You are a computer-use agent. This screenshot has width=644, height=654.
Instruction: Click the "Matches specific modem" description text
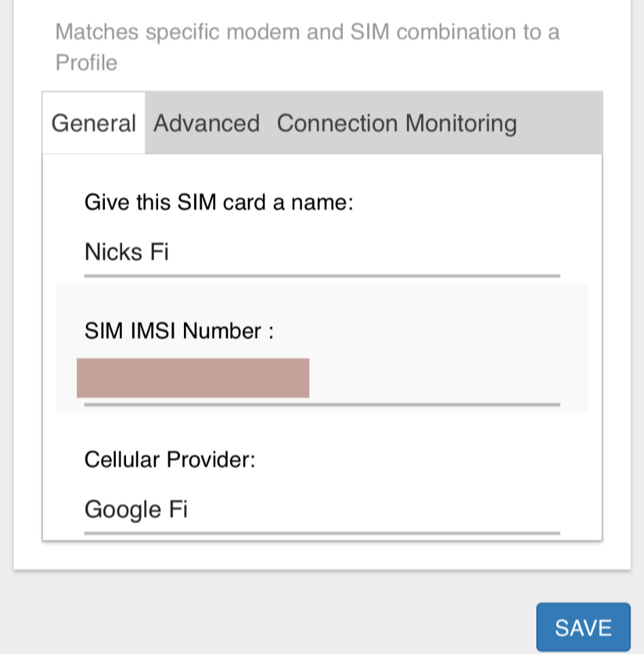(x=307, y=32)
